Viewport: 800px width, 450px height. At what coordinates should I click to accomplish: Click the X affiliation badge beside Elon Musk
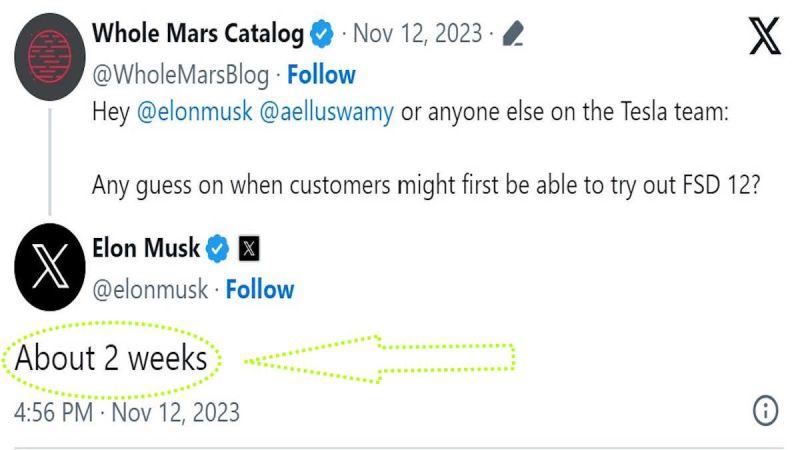249,248
